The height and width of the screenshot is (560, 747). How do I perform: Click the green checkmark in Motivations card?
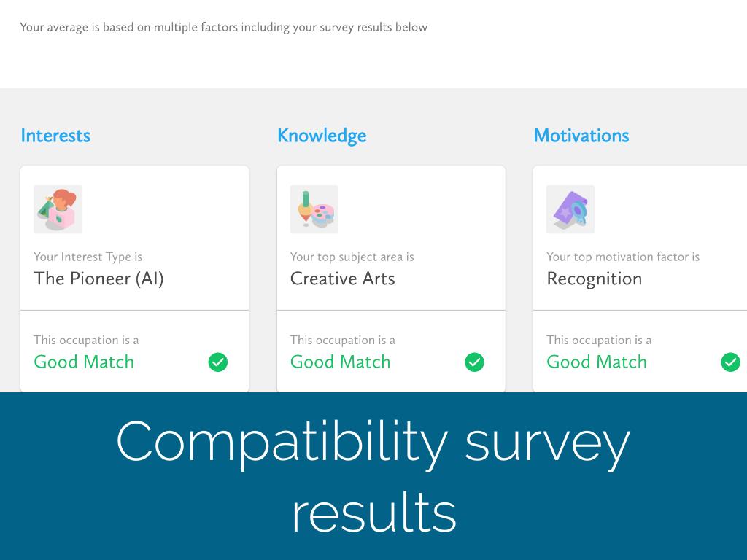(730, 362)
